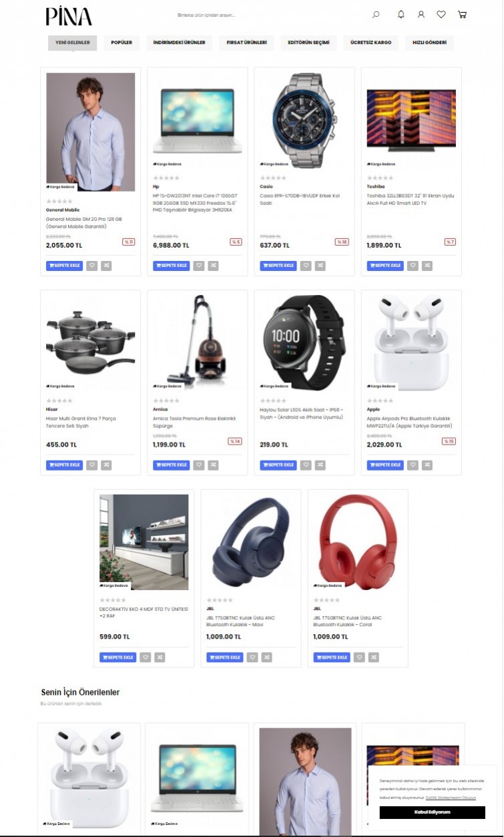Viewport: 504px width, 837px height.
Task: Click compare icon on Toshiba TV card
Action: (x=427, y=266)
